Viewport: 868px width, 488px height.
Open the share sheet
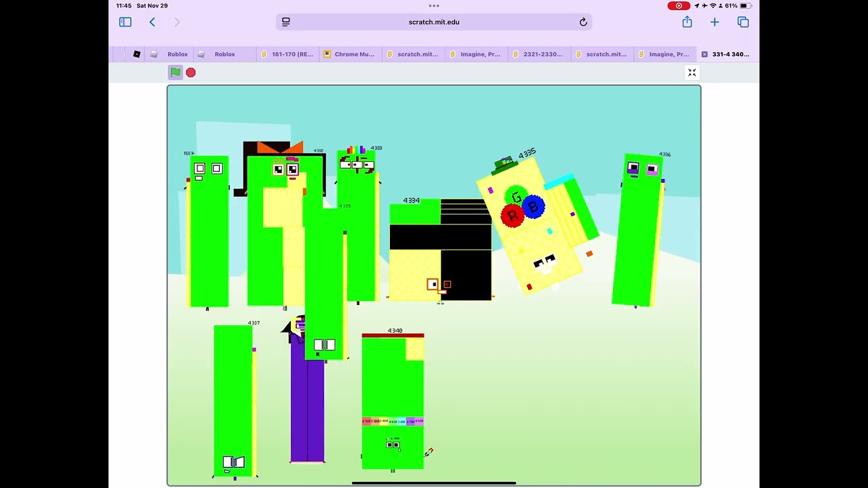687,22
